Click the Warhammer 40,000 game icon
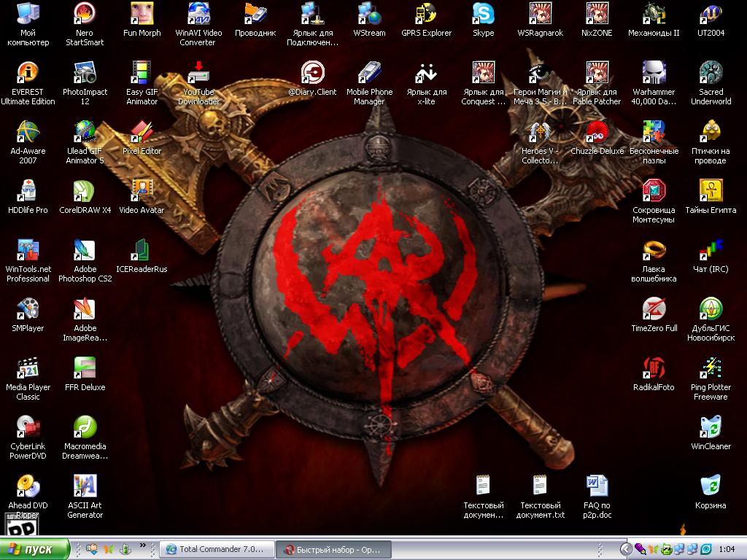 [x=654, y=73]
